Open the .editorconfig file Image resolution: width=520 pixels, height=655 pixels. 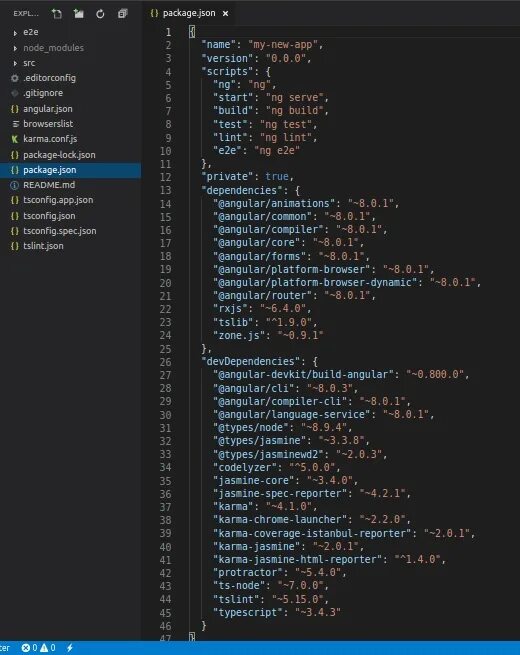coord(71,78)
